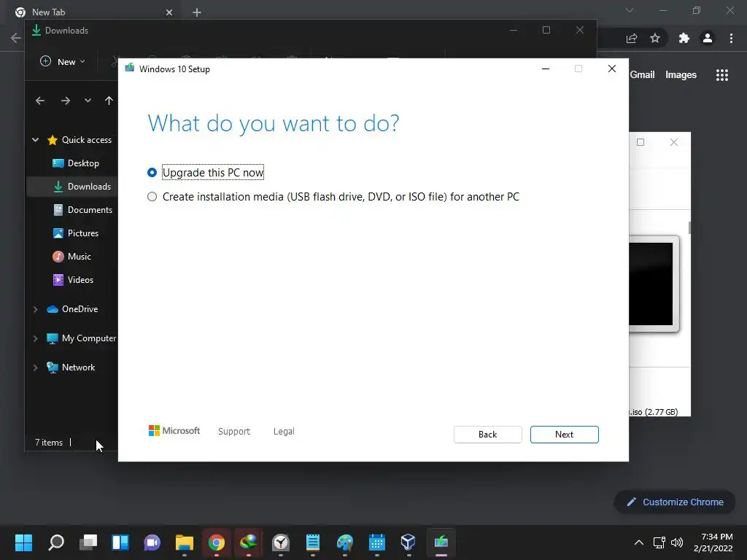Screen dimensions: 747x560
Task: Open Images link on New Tab page
Action: point(681,75)
